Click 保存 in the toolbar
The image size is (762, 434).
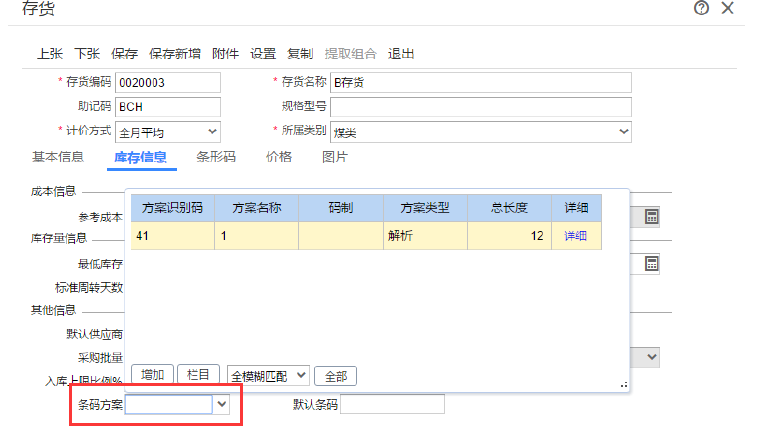[x=124, y=54]
